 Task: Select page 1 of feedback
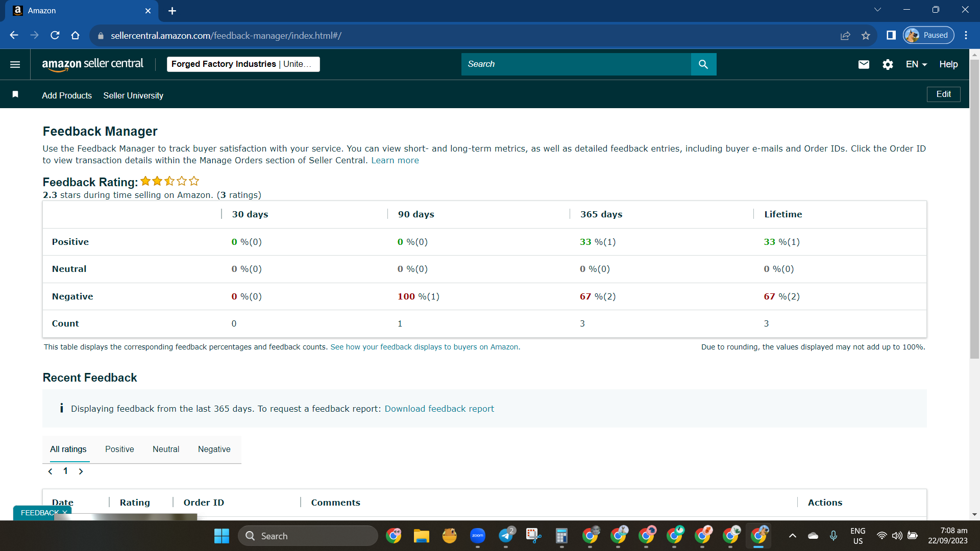pos(65,471)
